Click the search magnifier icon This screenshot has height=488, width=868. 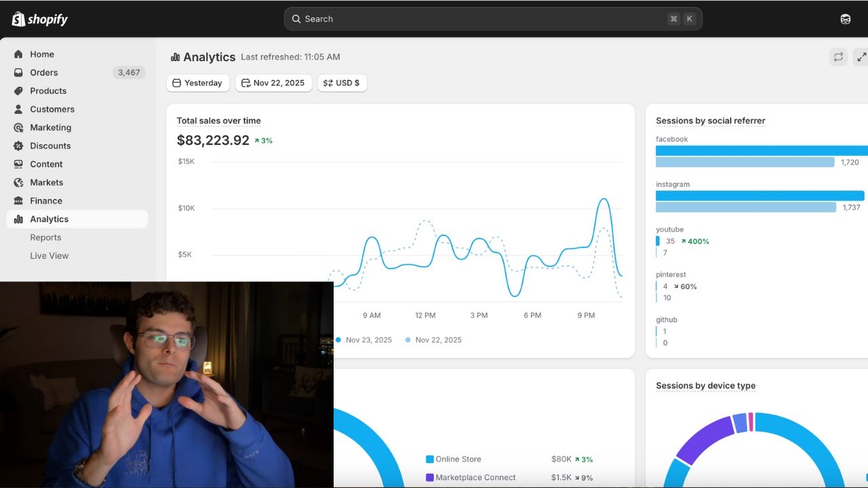point(296,19)
